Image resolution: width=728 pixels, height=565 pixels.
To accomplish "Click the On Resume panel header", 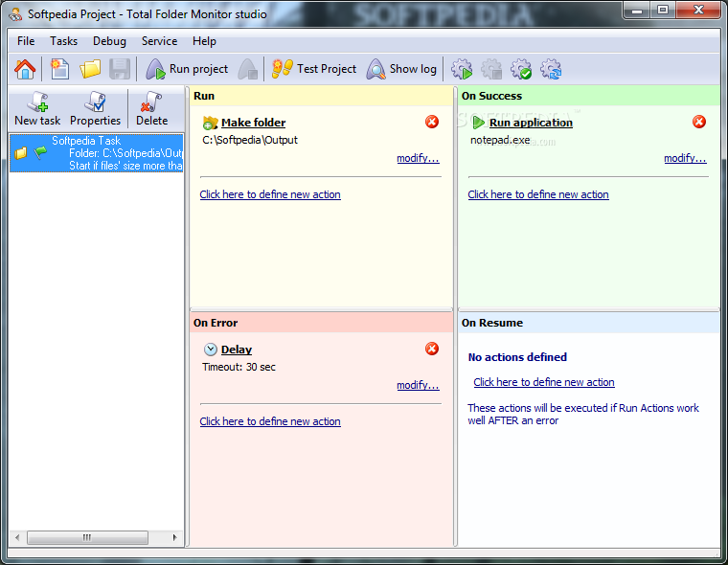I will (589, 323).
